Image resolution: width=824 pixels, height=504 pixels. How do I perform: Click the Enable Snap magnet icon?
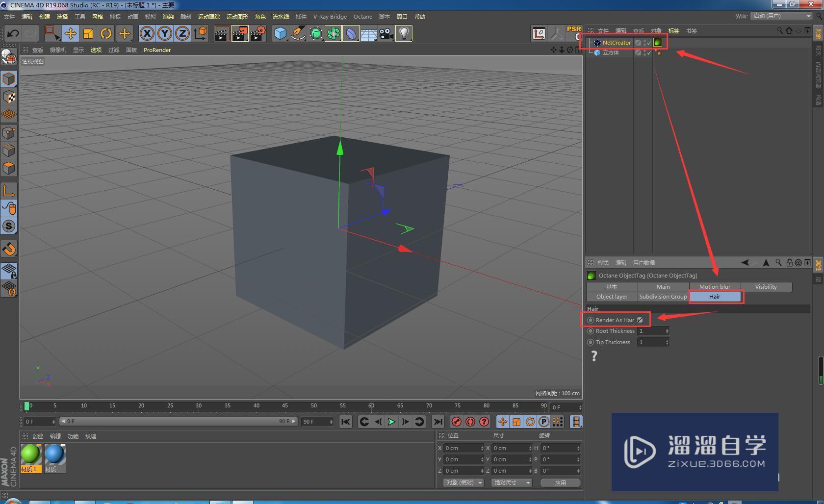tap(9, 249)
